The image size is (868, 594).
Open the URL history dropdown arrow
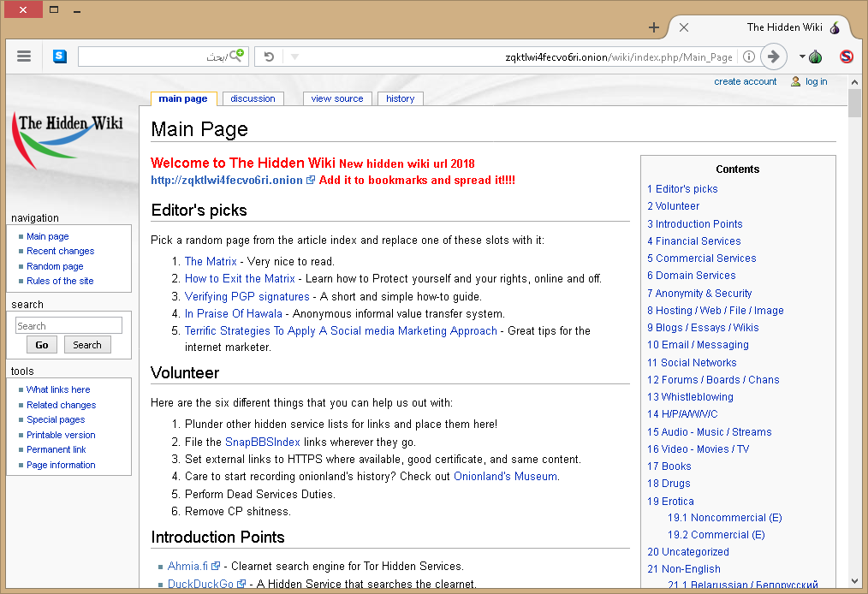pos(294,56)
